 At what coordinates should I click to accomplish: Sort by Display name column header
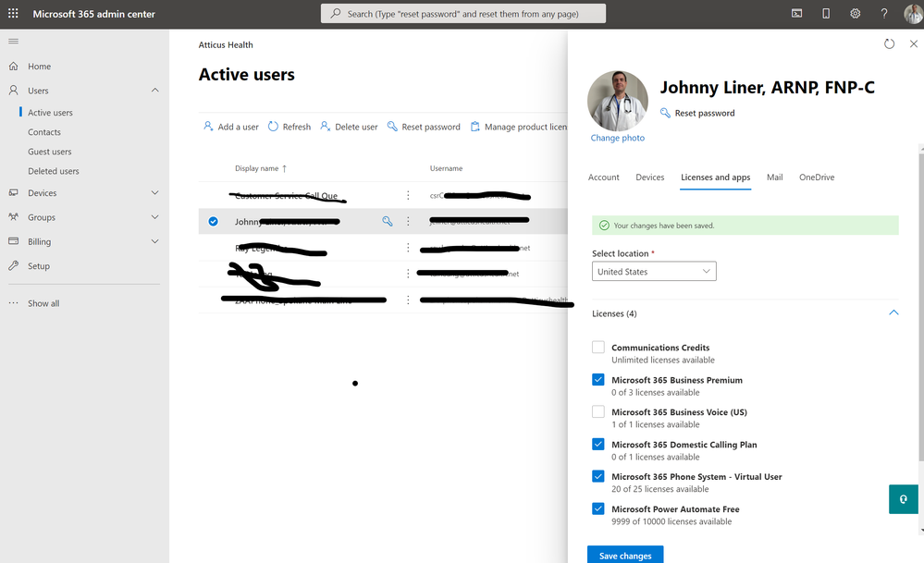pos(261,168)
